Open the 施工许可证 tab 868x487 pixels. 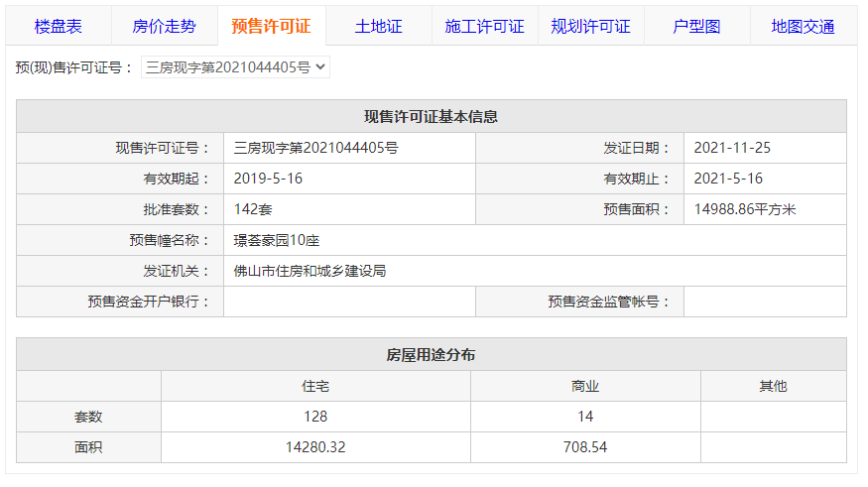pos(484,27)
